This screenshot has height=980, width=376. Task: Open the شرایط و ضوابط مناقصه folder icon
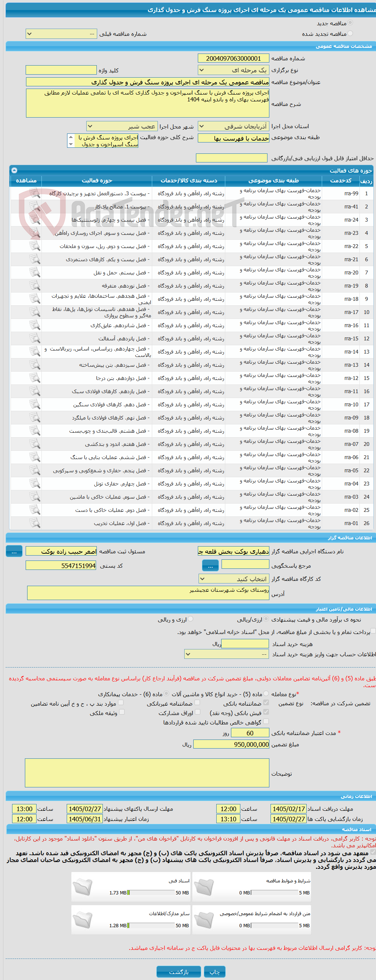tap(203, 888)
